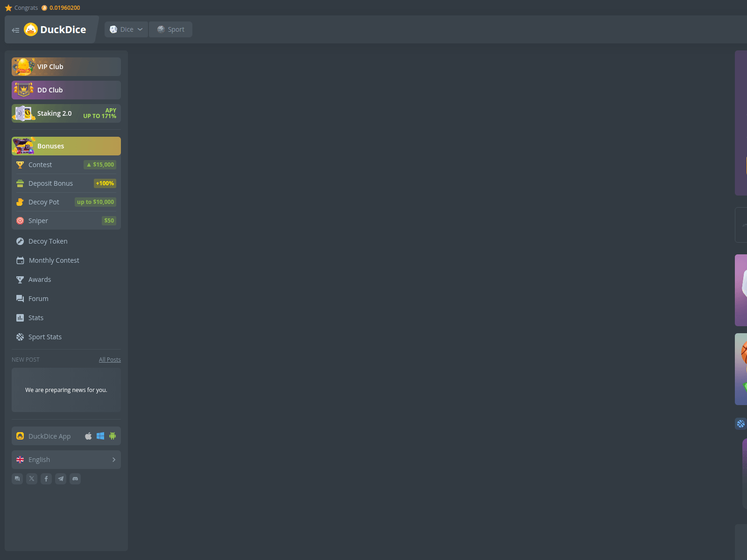The width and height of the screenshot is (747, 560).
Task: Click the forum social icon
Action: [x=17, y=479]
